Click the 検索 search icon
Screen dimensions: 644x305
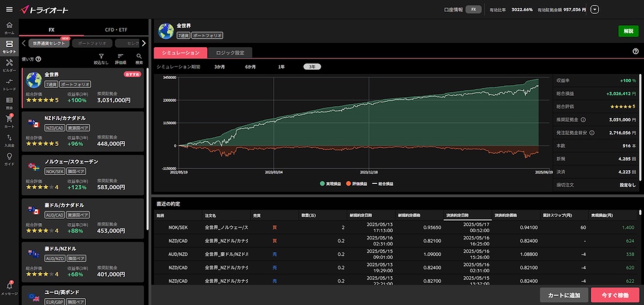click(139, 59)
